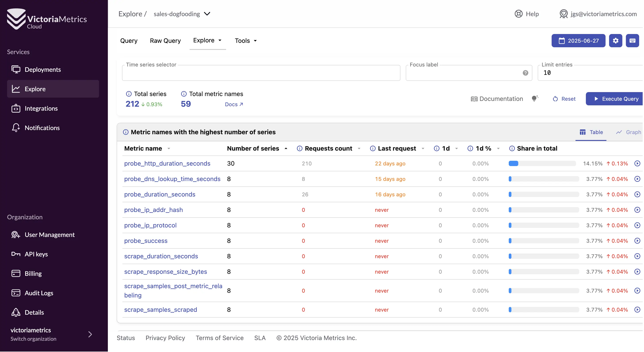Open the settings gear button
644x352 pixels.
pos(615,41)
